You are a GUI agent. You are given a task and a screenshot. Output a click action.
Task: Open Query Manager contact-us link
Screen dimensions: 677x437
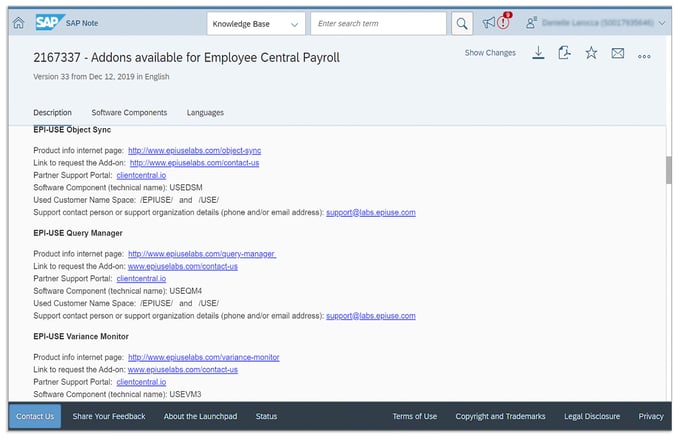click(x=183, y=266)
